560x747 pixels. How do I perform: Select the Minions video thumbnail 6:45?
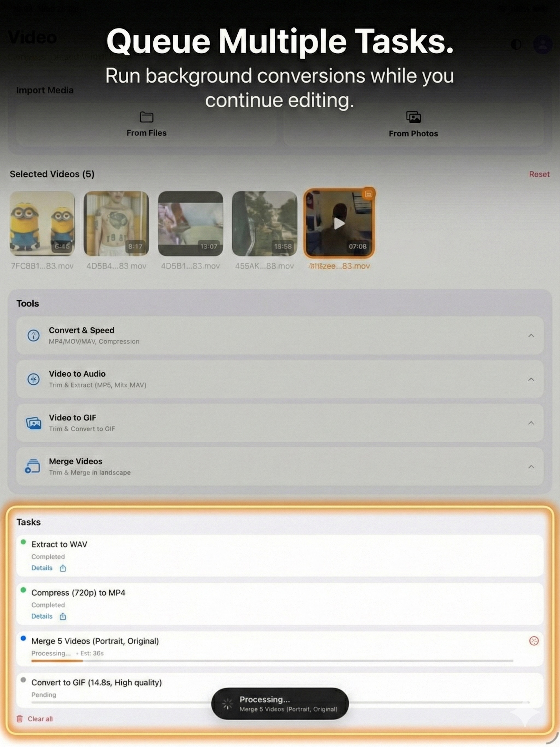pyautogui.click(x=42, y=224)
